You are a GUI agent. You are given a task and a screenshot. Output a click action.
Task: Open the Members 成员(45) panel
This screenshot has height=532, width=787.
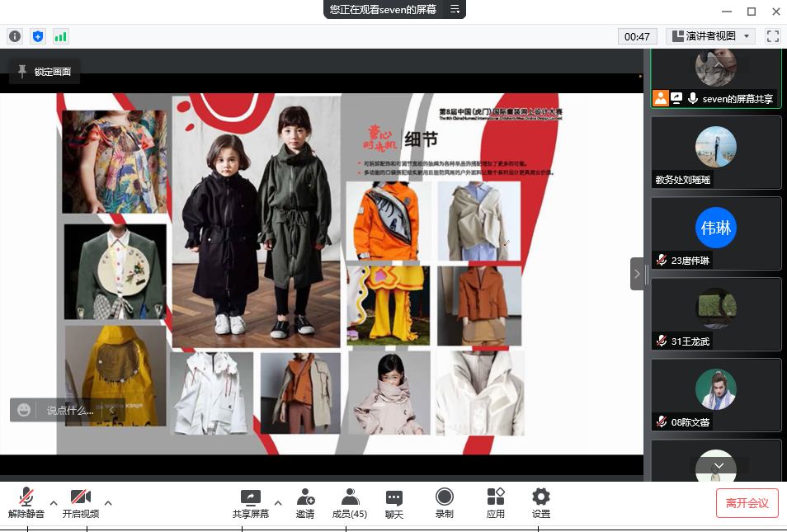point(350,502)
